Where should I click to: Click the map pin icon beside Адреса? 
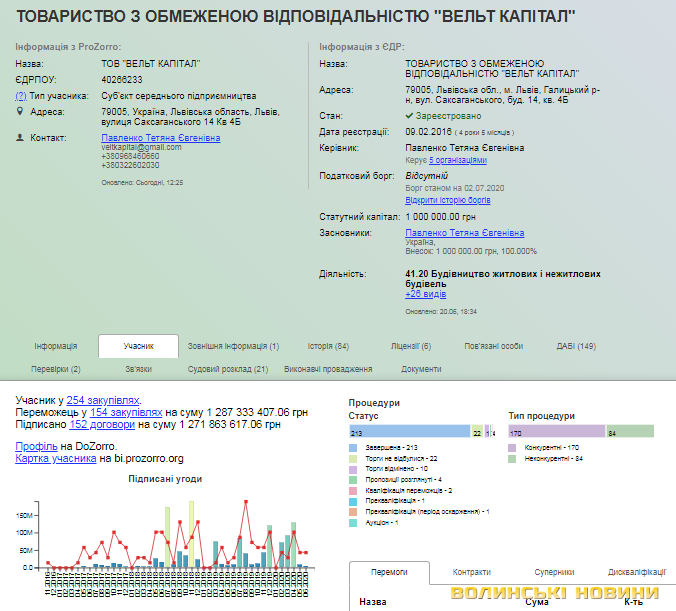(x=20, y=112)
